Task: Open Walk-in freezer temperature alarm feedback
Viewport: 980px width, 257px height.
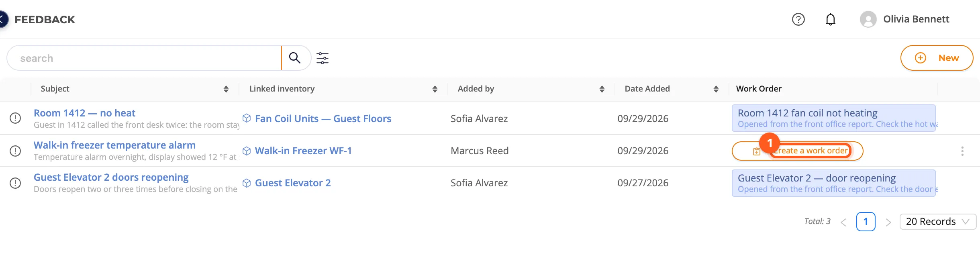Action: click(114, 145)
